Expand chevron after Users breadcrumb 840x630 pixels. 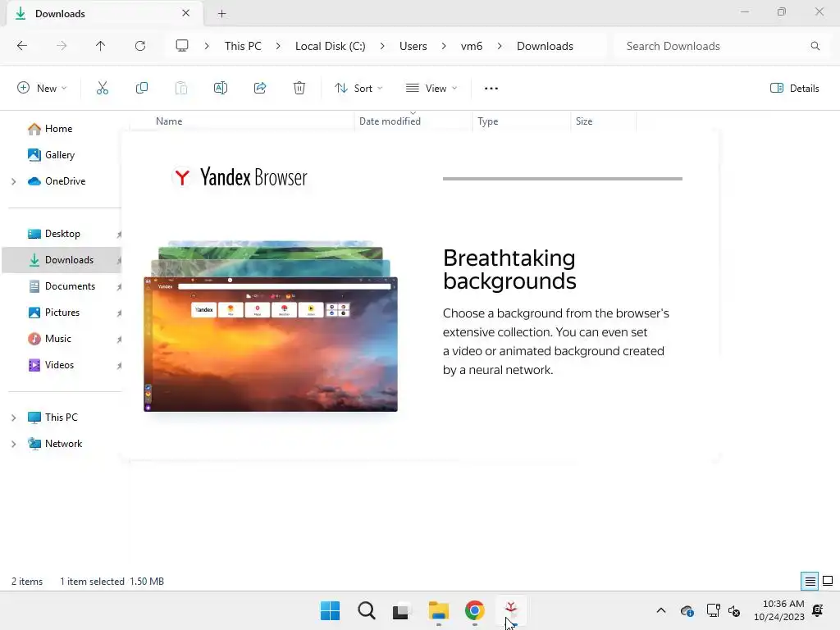click(444, 46)
